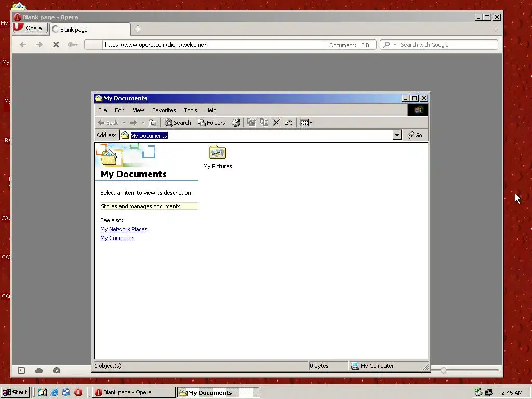Click the first system tray icon
The width and height of the screenshot is (532, 399).
pyautogui.click(x=478, y=393)
